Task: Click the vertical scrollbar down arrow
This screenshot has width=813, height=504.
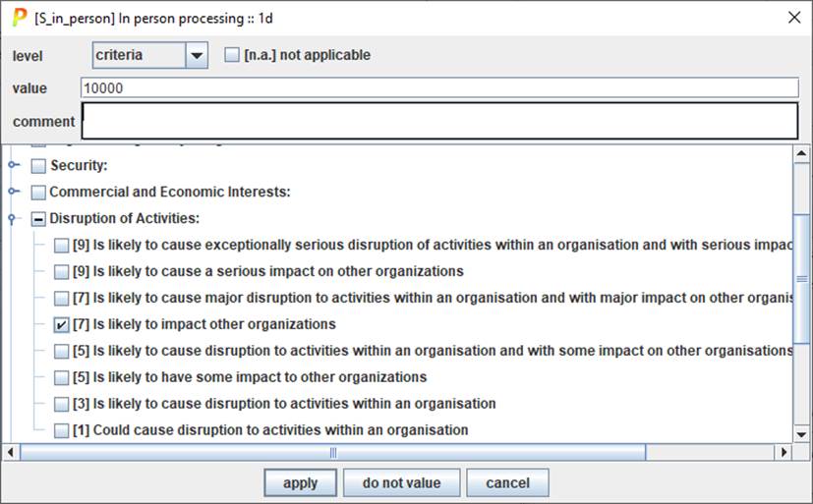Action: (802, 433)
